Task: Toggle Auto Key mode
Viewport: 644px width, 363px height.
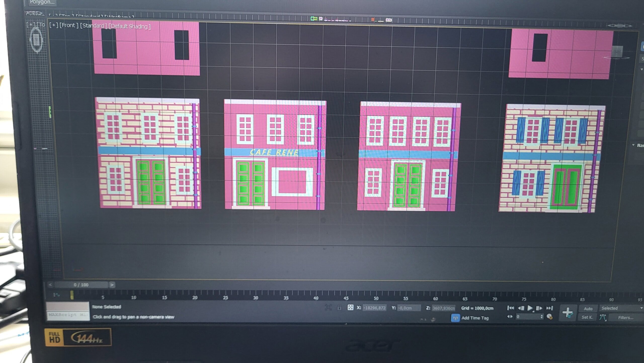Action: coord(588,309)
